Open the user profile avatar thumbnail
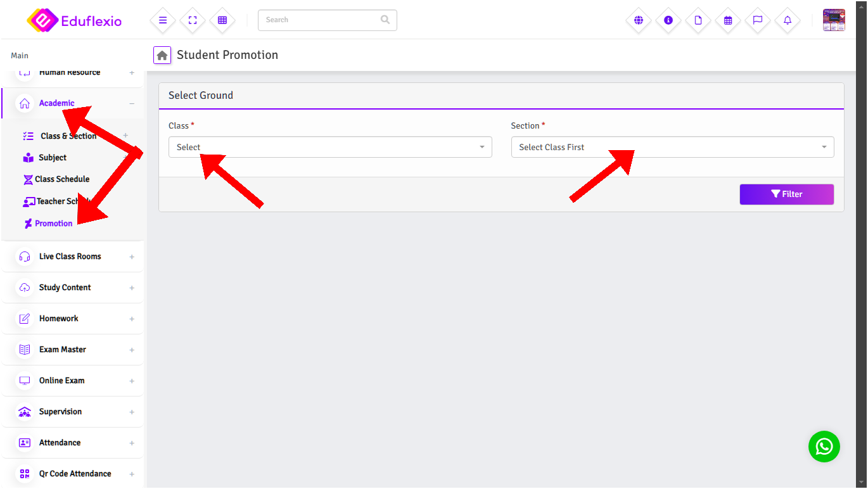Image resolution: width=868 pixels, height=489 pixels. pyautogui.click(x=833, y=20)
